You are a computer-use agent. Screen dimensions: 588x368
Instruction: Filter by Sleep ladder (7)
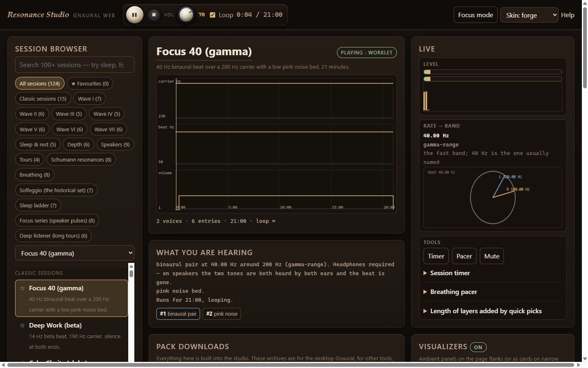coord(38,205)
